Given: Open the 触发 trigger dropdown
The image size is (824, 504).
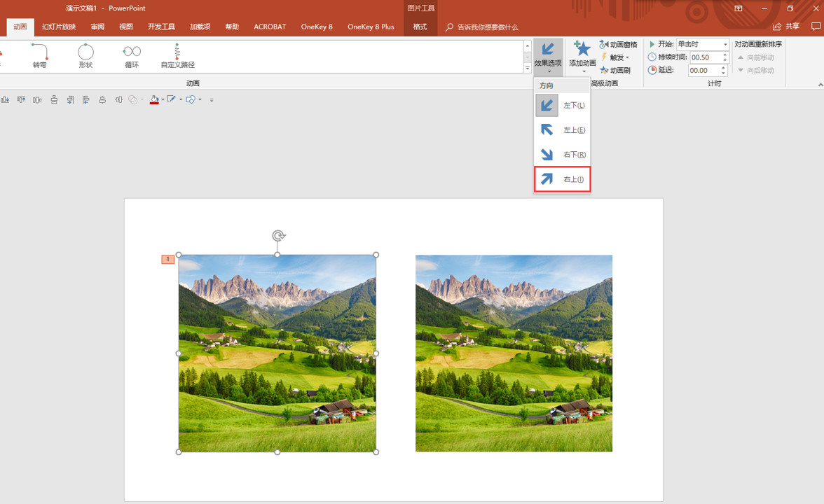Looking at the screenshot, I should pyautogui.click(x=615, y=57).
